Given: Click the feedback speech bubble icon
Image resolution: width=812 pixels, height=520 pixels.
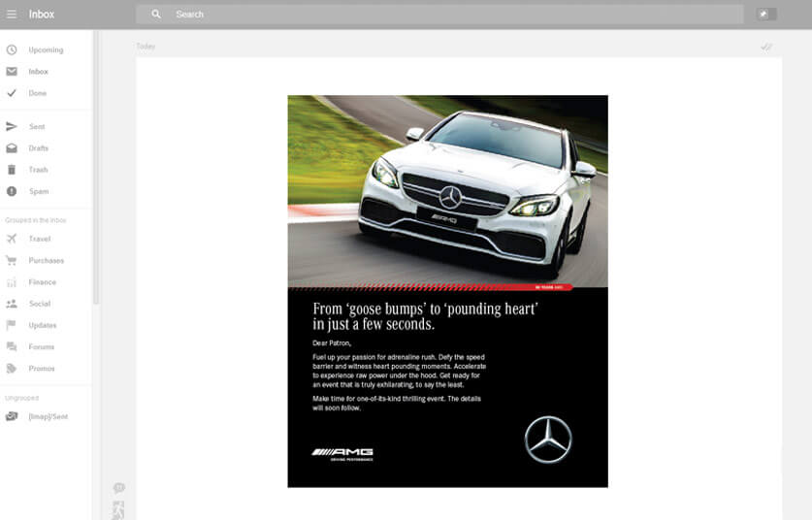Looking at the screenshot, I should pyautogui.click(x=119, y=488).
